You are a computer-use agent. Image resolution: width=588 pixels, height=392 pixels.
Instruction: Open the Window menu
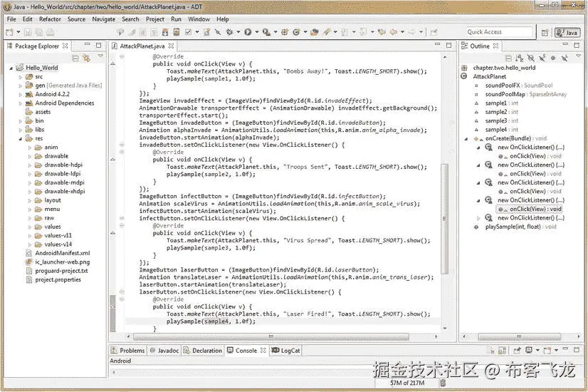point(199,19)
